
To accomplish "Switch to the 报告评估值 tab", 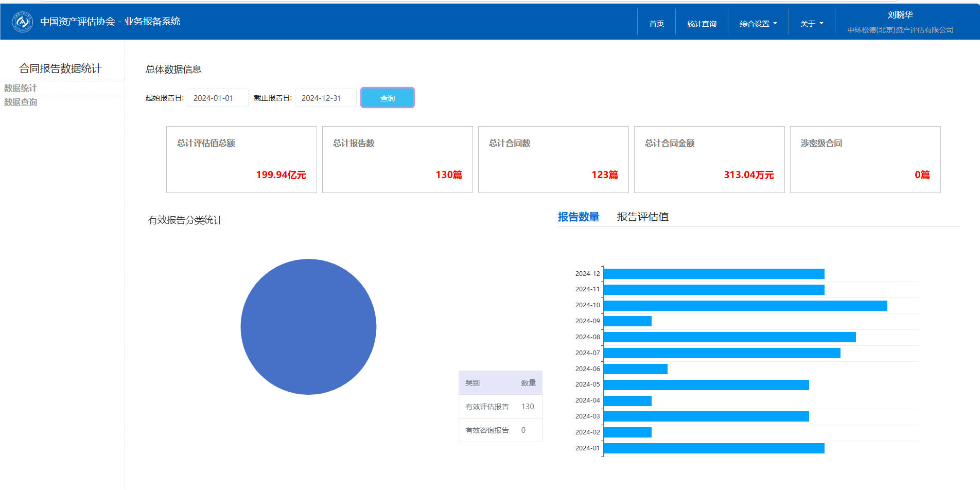I will coord(642,217).
